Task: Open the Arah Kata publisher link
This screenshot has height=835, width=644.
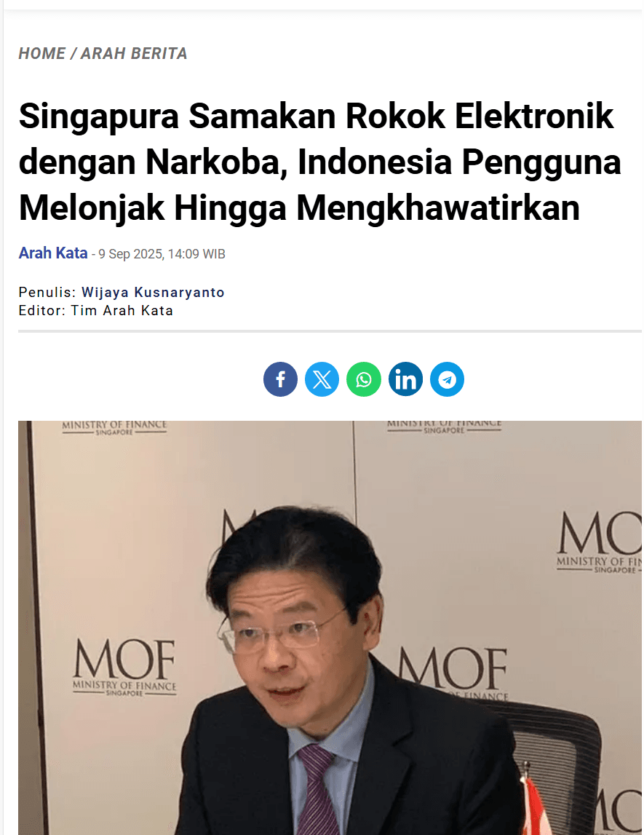Action: click(x=53, y=253)
